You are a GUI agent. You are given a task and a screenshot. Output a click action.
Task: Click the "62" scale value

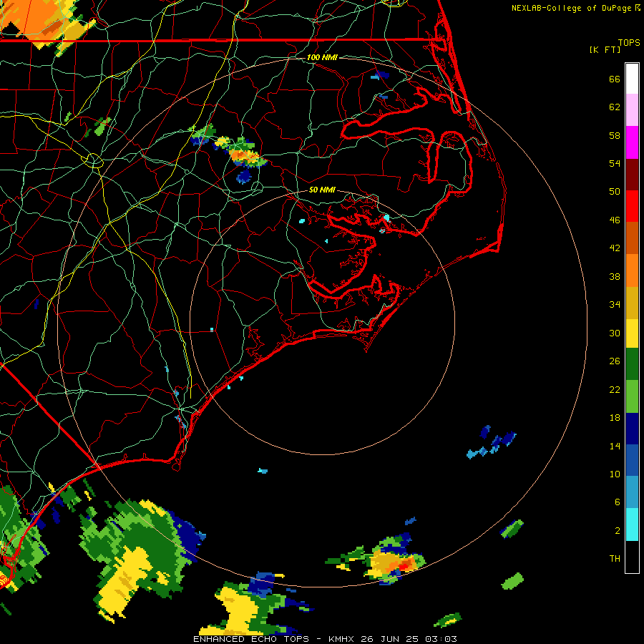615,107
